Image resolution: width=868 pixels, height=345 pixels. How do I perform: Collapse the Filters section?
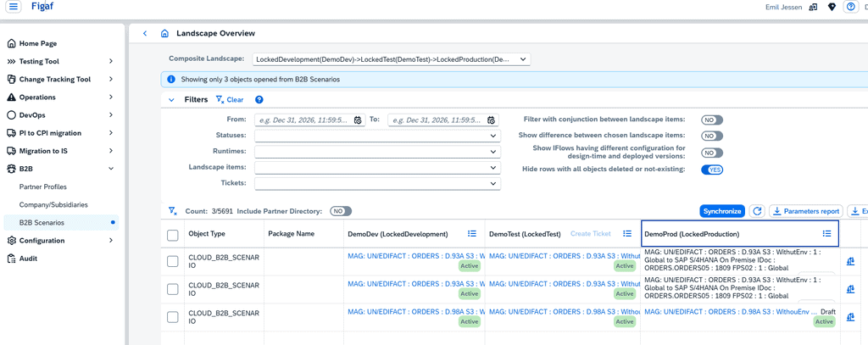171,100
